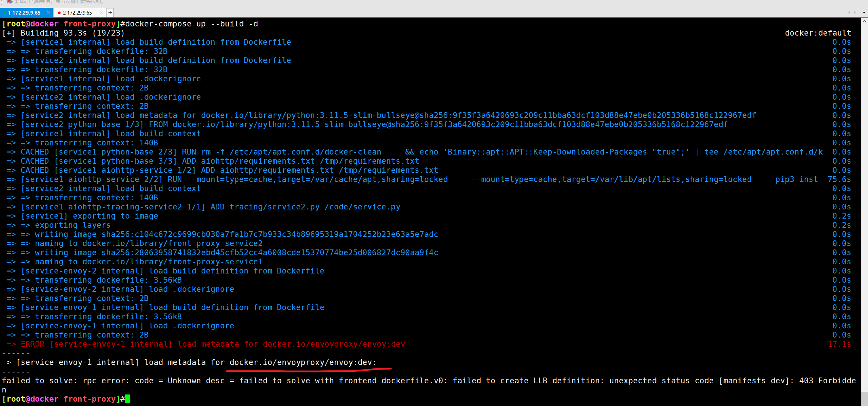The width and height of the screenshot is (868, 406).
Task: Click the '[service2 internal] load metadata for docker.io' line
Action: [x=389, y=115]
